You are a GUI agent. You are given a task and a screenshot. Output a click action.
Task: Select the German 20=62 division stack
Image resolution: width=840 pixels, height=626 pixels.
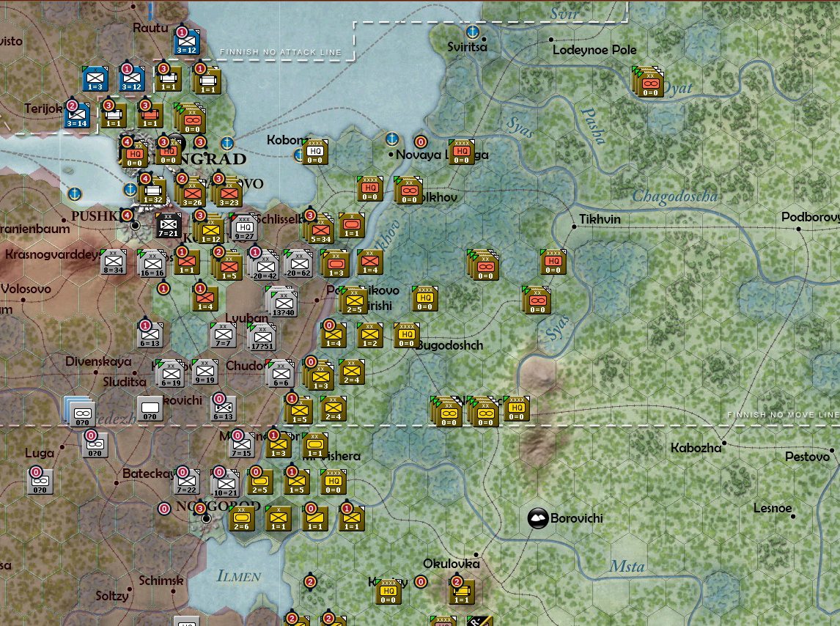click(299, 264)
